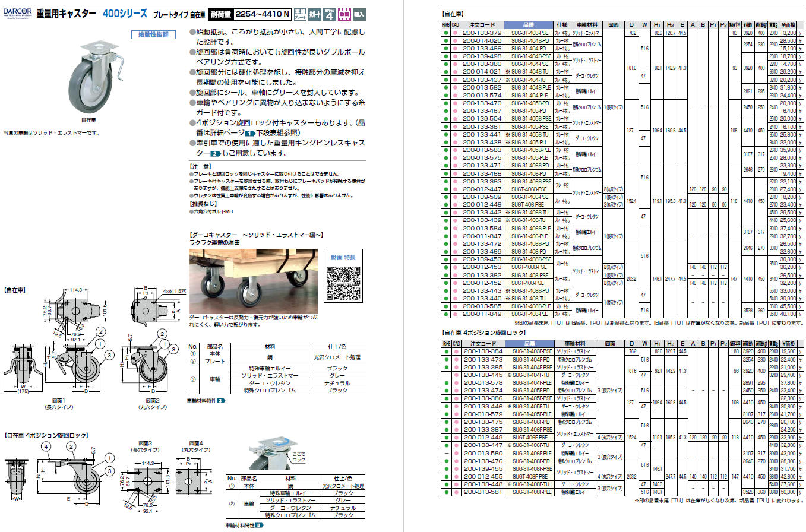Click part number SUGT-406B-PSE
806x532 pixels.
[x=530, y=189]
